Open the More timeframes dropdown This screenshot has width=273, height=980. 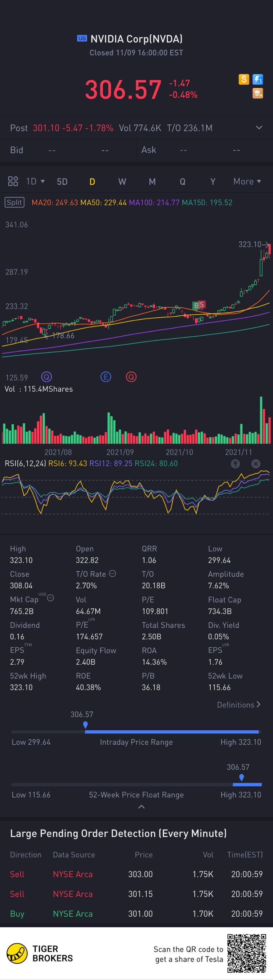[247, 181]
